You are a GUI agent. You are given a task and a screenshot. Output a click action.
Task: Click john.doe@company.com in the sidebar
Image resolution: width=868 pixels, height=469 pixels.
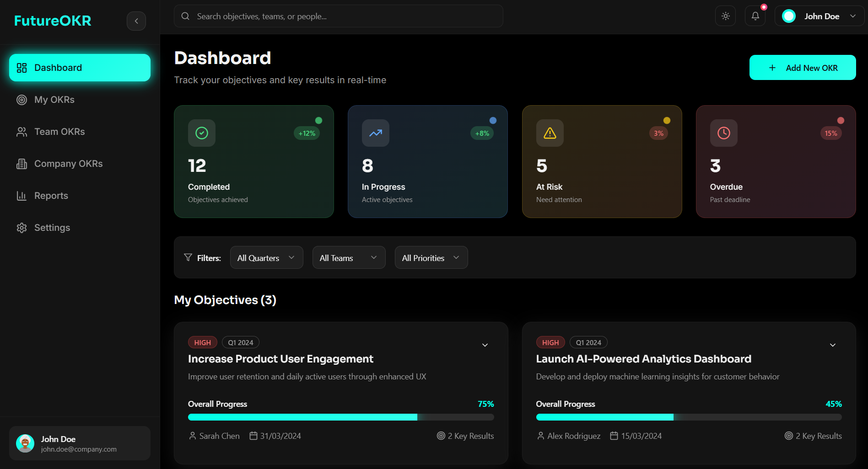click(79, 449)
